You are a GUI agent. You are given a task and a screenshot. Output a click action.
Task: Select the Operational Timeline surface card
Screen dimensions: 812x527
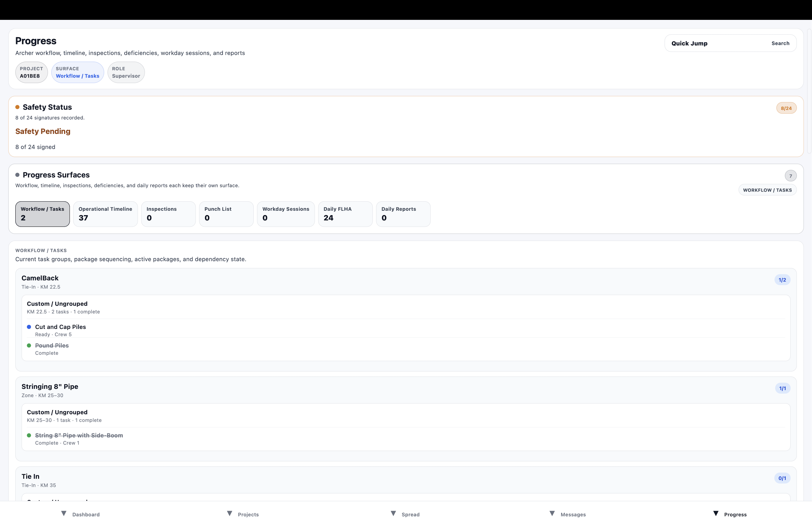pos(106,214)
